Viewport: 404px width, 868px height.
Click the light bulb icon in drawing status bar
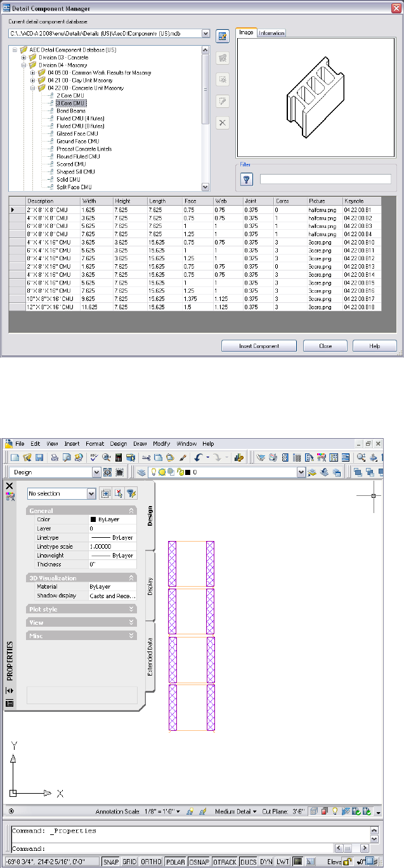click(335, 811)
